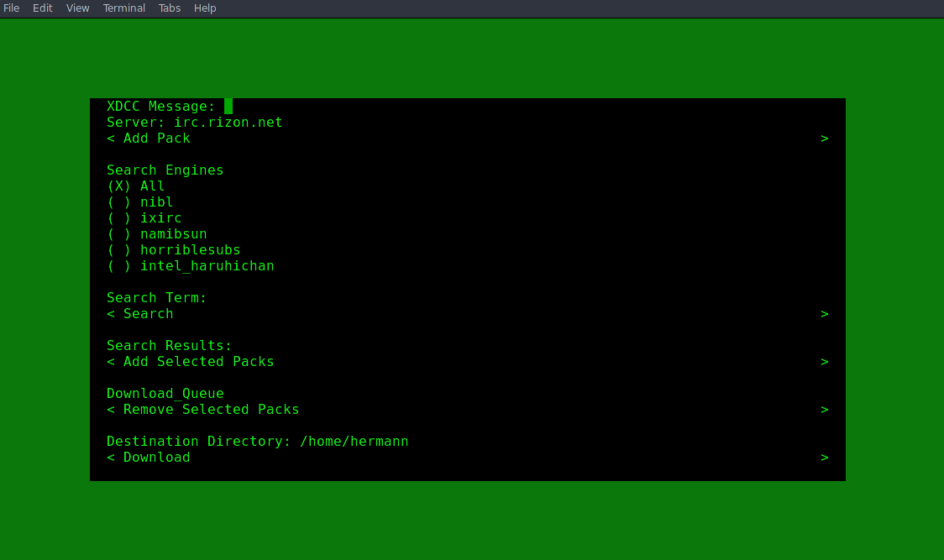Open the File menu
The height and width of the screenshot is (560, 944).
click(x=12, y=8)
